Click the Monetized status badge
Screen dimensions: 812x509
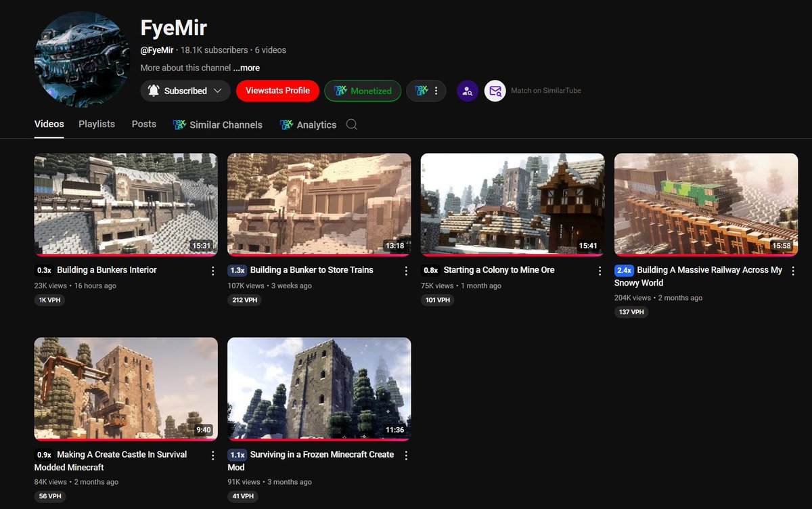click(x=363, y=91)
